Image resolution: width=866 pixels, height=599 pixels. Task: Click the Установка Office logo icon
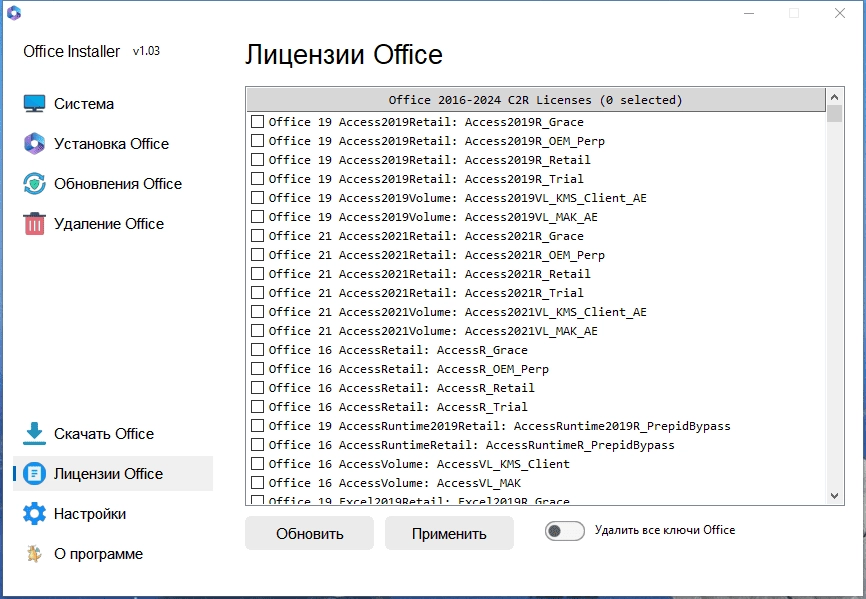point(34,144)
